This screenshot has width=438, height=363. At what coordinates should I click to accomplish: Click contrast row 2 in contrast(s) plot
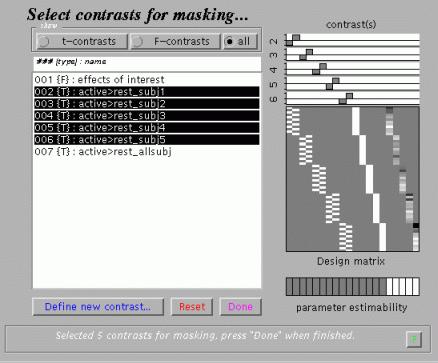pyautogui.click(x=353, y=40)
